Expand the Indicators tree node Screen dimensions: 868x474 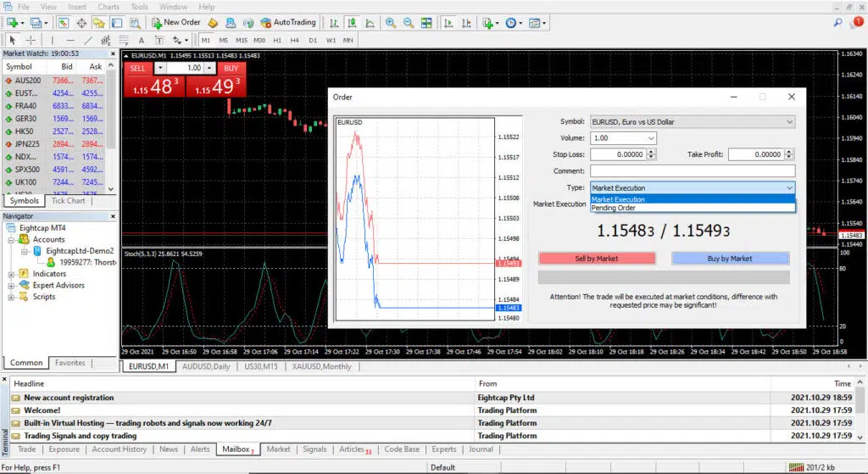11,274
